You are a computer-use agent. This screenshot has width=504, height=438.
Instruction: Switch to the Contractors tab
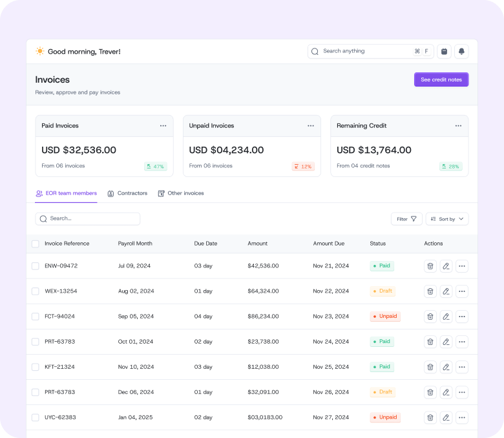(x=127, y=193)
